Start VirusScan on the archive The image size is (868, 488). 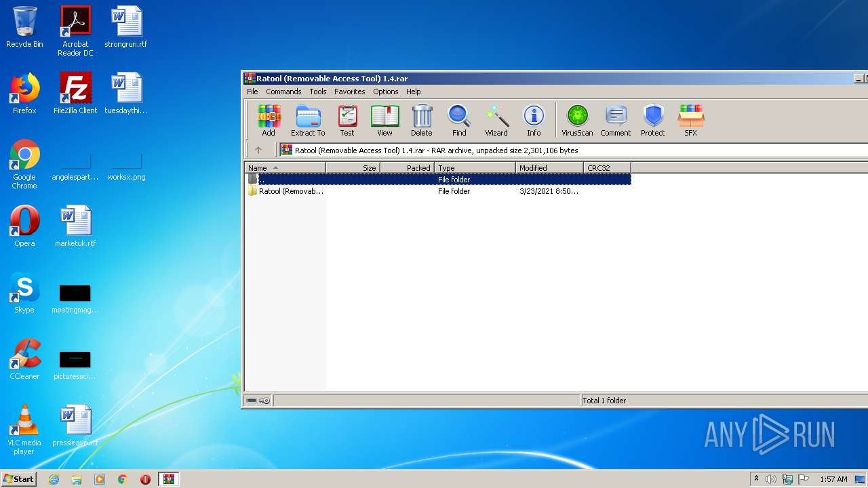click(577, 121)
